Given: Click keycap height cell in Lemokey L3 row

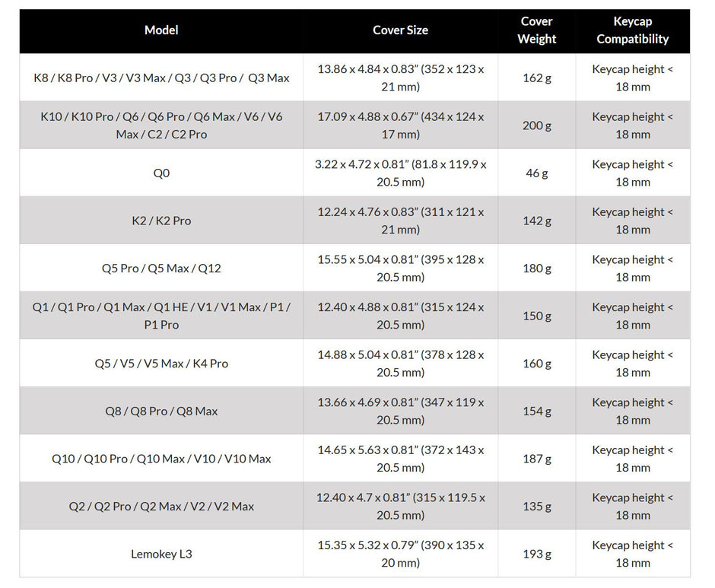Looking at the screenshot, I should click(632, 554).
